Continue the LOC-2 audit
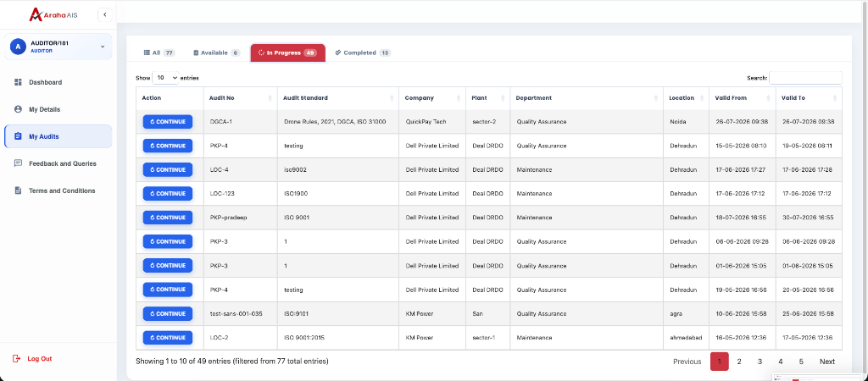This screenshot has height=381, width=868. click(168, 337)
